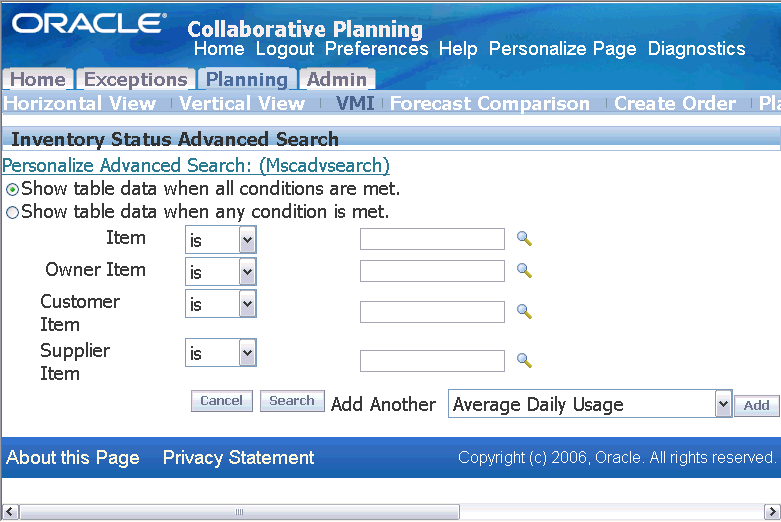This screenshot has width=781, height=522.
Task: Click the Search button
Action: [292, 401]
